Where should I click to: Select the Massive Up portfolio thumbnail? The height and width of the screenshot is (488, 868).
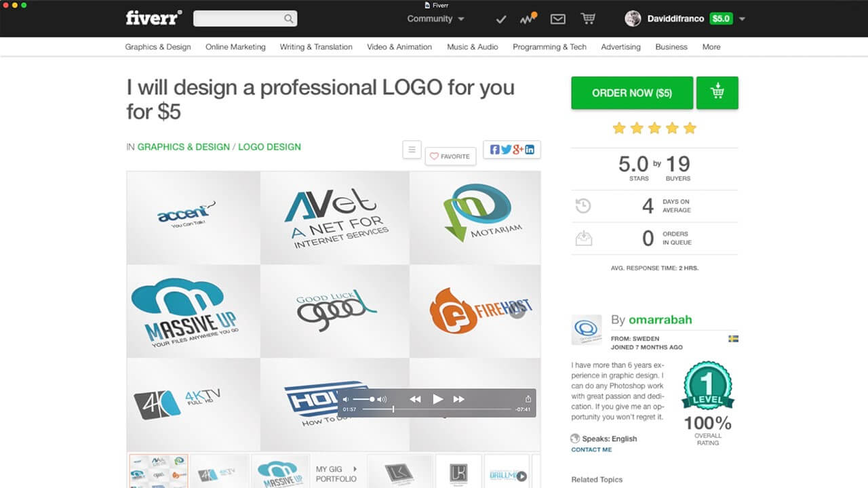281,471
